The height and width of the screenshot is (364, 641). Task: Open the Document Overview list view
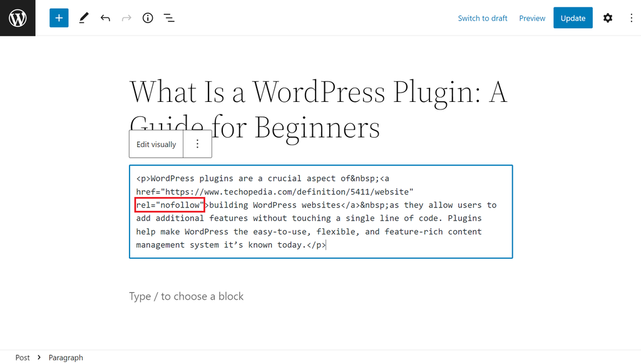coord(168,18)
